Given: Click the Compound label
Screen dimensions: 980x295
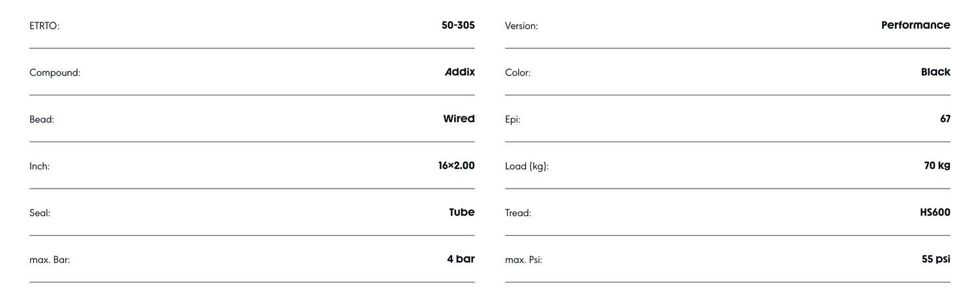Looking at the screenshot, I should [x=55, y=73].
